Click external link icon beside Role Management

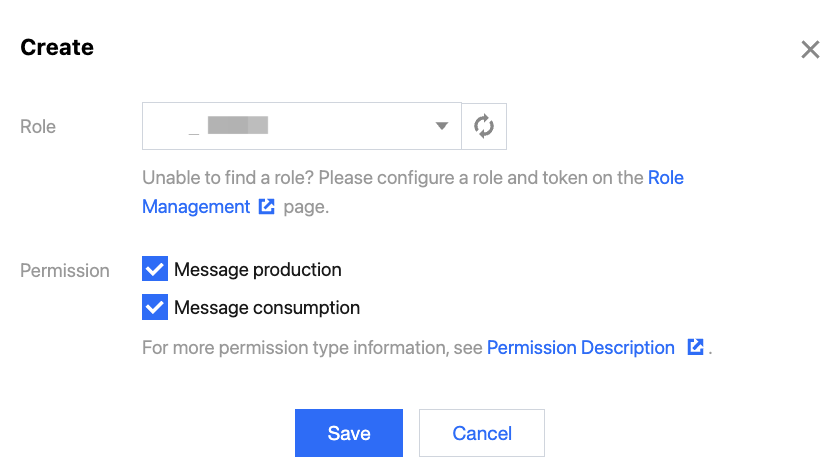point(267,207)
